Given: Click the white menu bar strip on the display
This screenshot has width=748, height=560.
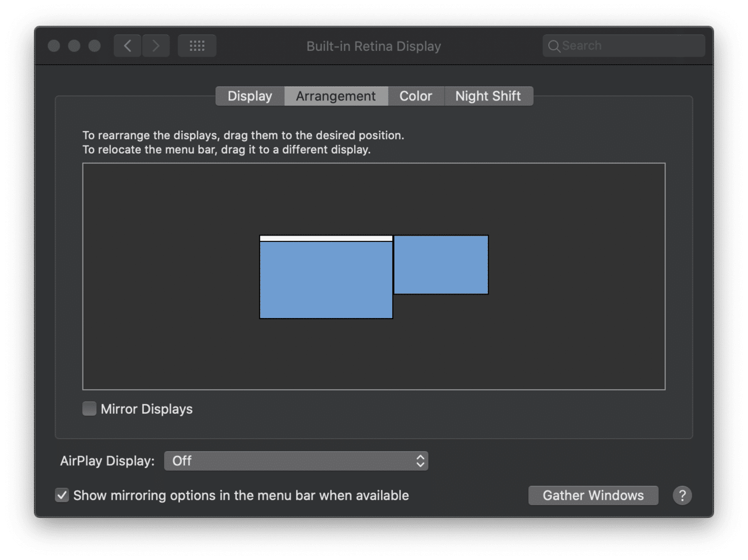Looking at the screenshot, I should click(x=326, y=238).
